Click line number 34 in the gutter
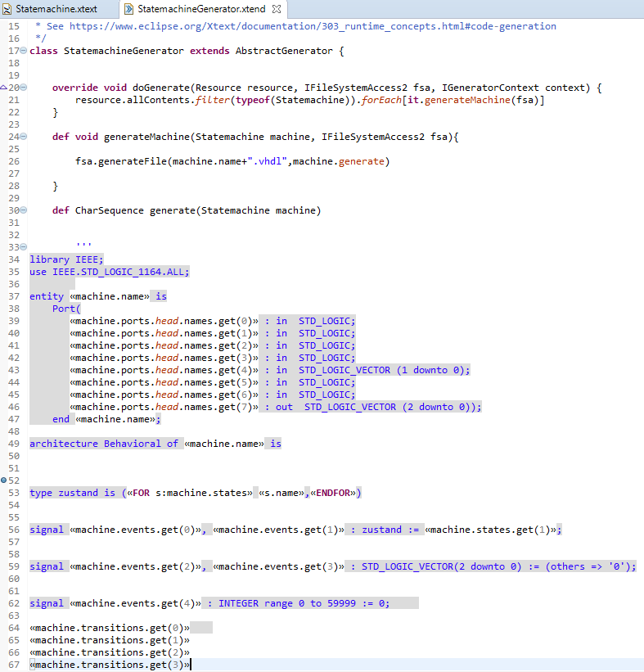The image size is (644, 672). click(14, 259)
